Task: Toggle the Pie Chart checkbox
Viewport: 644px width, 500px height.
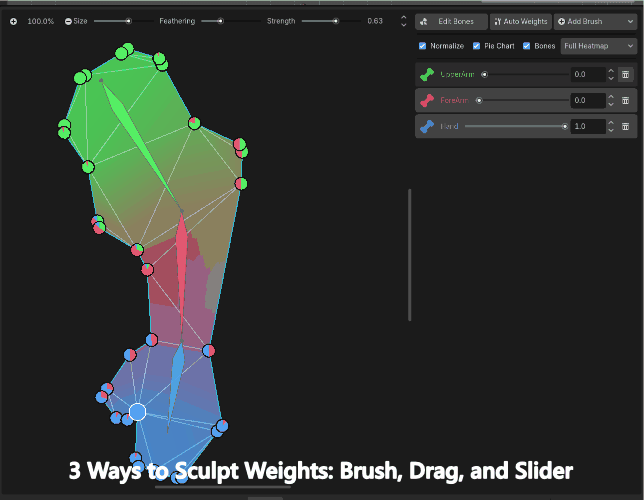Action: pyautogui.click(x=477, y=46)
